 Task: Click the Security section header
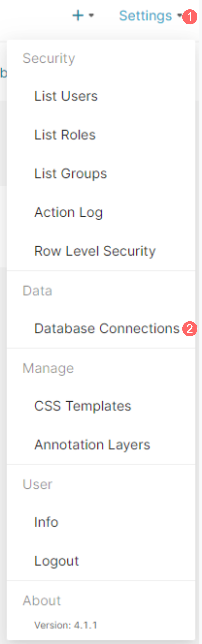(x=49, y=58)
